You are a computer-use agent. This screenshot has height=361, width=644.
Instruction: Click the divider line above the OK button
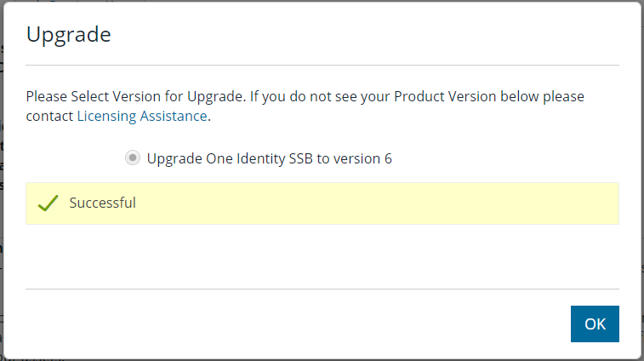(322, 289)
